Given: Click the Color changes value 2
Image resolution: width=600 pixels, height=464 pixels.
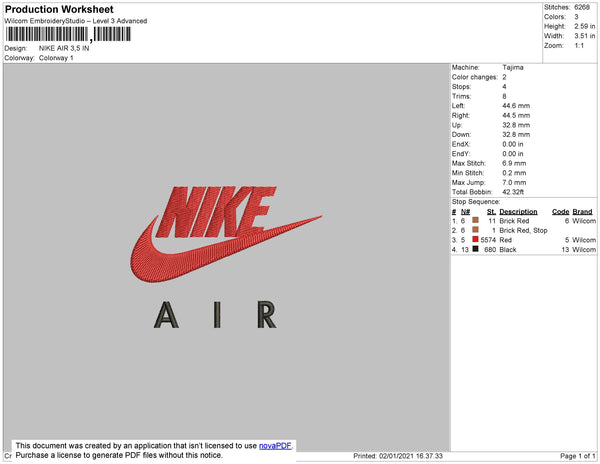Looking at the screenshot, I should (504, 77).
